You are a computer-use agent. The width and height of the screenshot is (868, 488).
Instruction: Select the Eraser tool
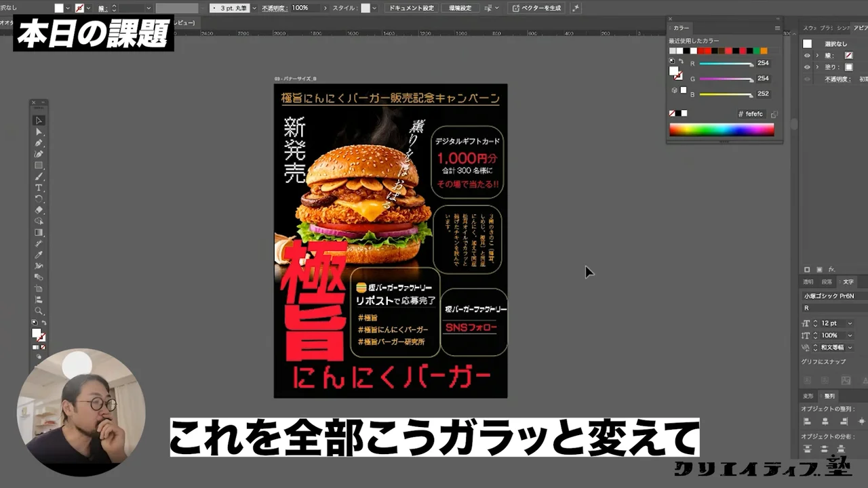tap(39, 210)
